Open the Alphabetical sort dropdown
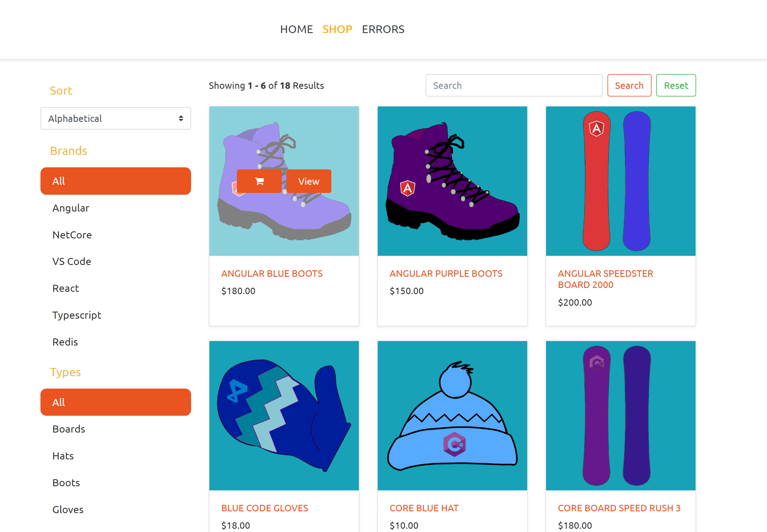The height and width of the screenshot is (532, 767). pyautogui.click(x=115, y=118)
